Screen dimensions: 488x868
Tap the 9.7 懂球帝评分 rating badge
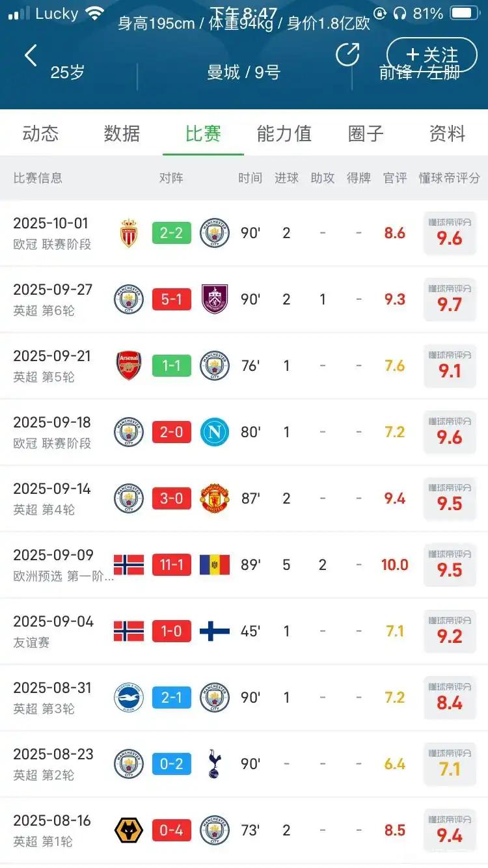point(450,299)
